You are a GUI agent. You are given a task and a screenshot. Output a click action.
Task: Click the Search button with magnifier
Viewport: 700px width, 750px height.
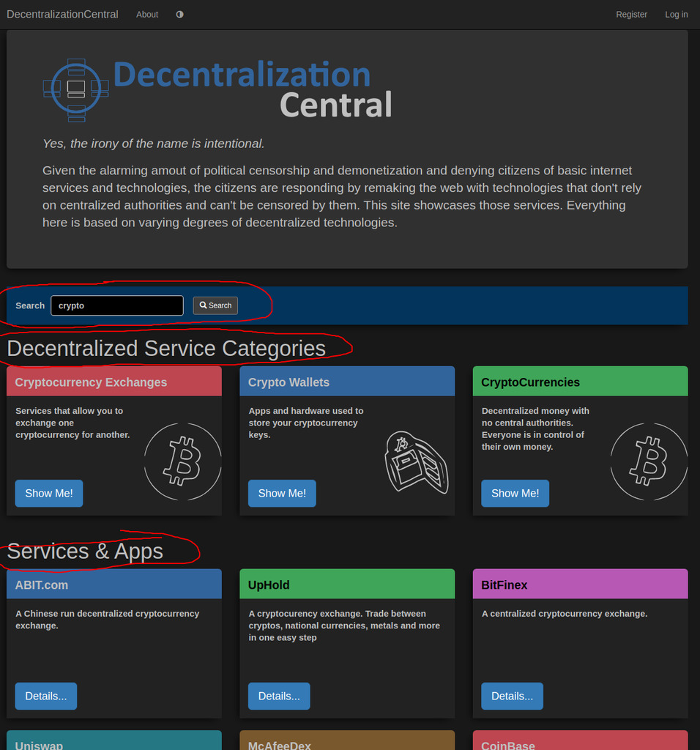[215, 305]
